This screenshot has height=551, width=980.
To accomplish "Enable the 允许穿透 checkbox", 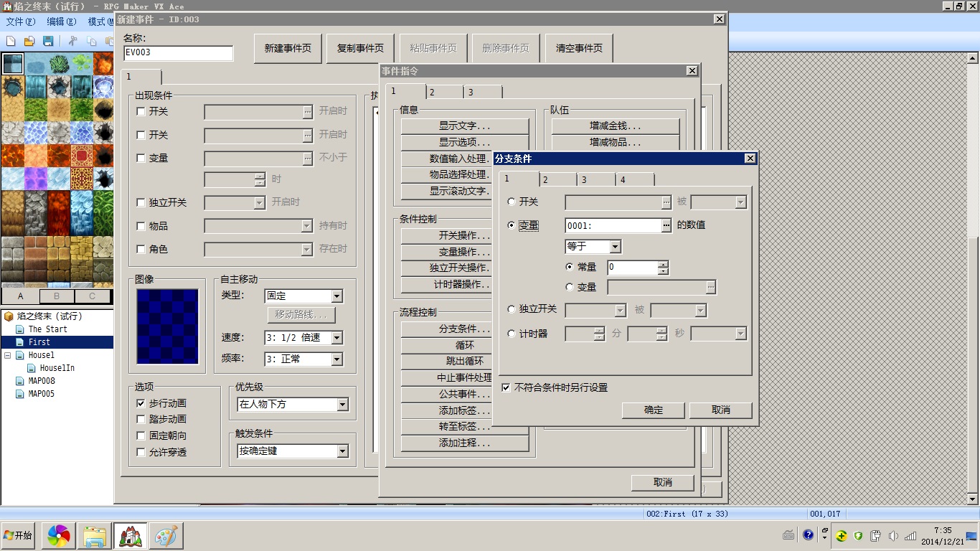I will tap(141, 452).
